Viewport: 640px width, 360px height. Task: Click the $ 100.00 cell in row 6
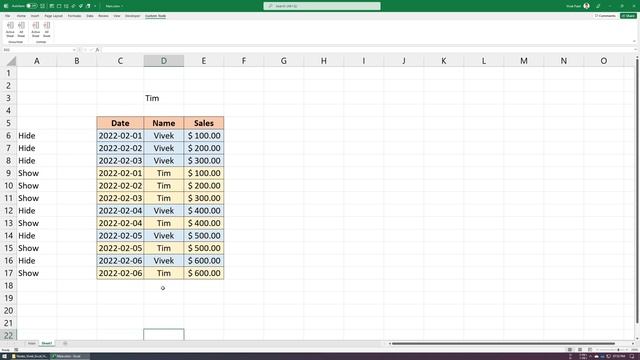pos(204,136)
